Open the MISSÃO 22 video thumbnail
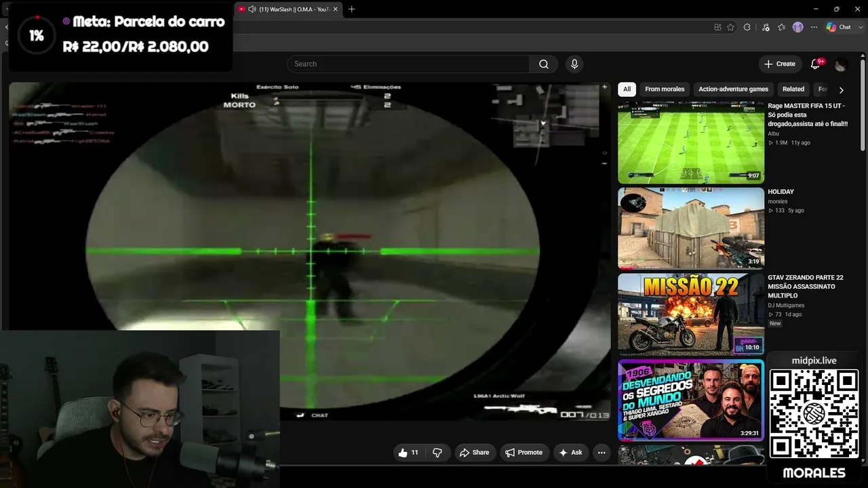The image size is (868, 488). pos(691,314)
